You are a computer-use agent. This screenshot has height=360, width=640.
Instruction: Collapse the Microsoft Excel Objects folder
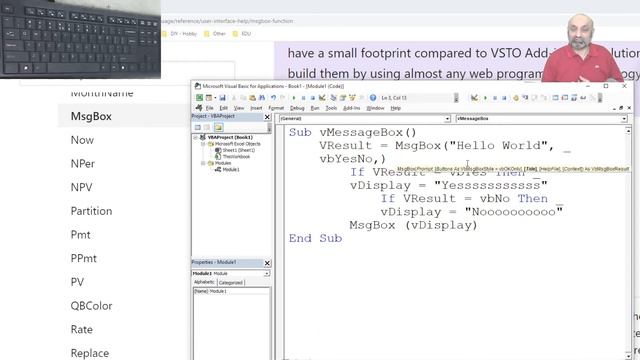tap(203, 144)
